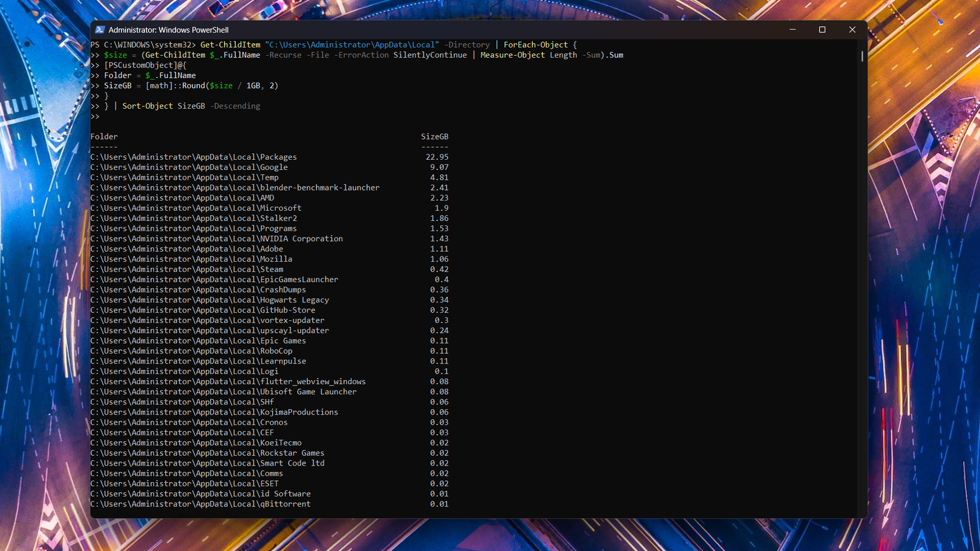Click the 1.9 size value

tap(441, 208)
